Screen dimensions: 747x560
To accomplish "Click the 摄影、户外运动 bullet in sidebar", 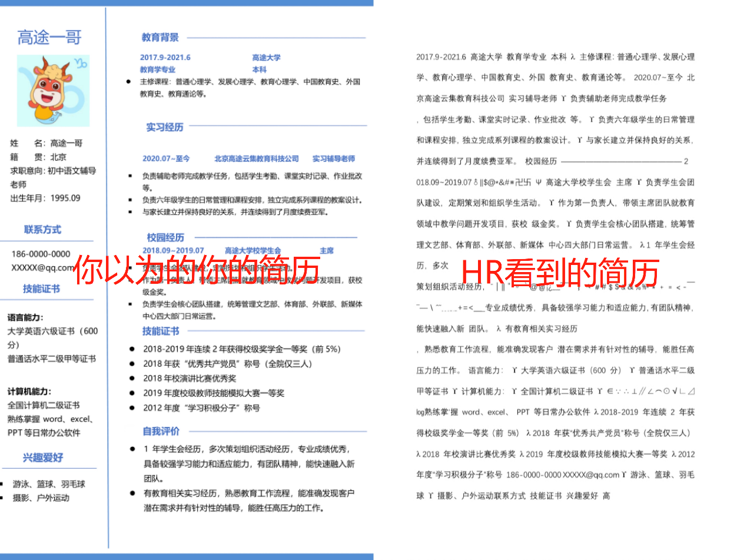I will pyautogui.click(x=41, y=498).
